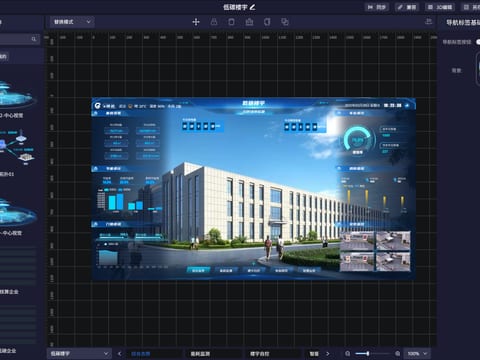This screenshot has width=480, height=360.
Task: Click the overlapping layers icon in toolbar
Action: coord(285,22)
